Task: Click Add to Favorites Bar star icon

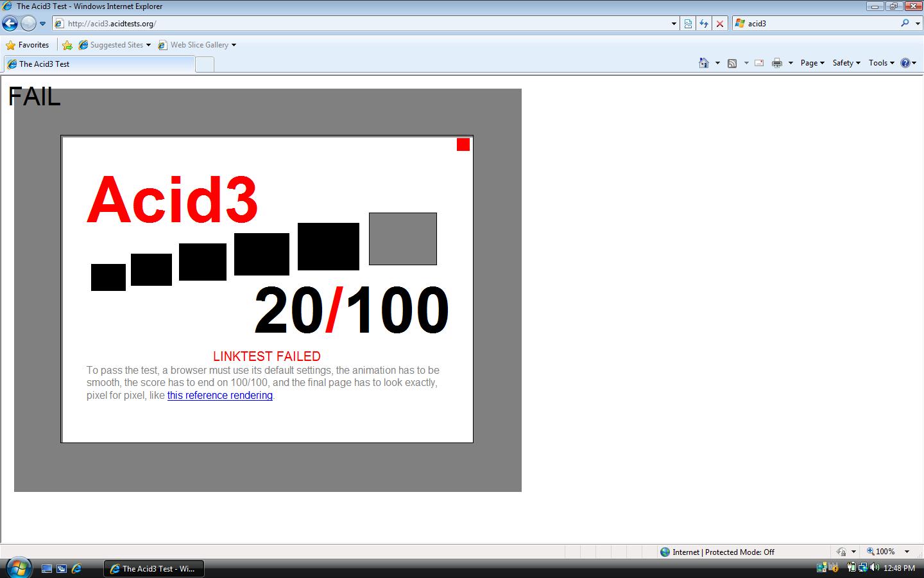Action: (x=67, y=45)
